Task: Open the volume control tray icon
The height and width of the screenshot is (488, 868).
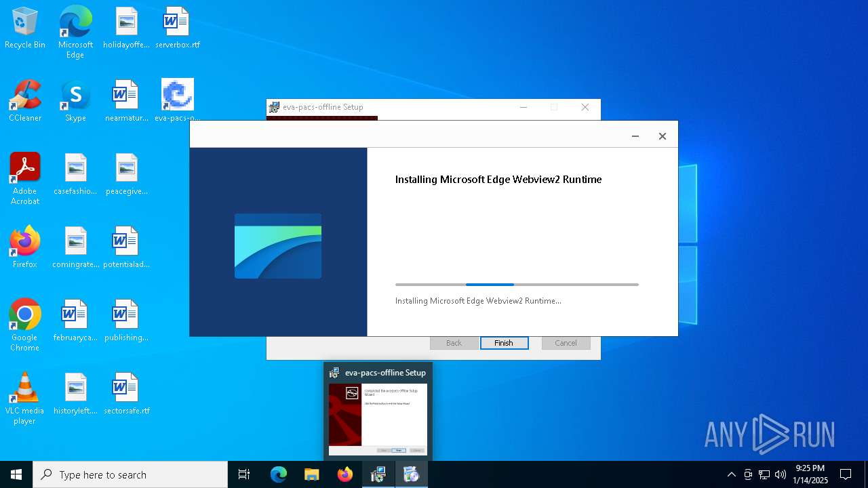Action: (x=781, y=474)
